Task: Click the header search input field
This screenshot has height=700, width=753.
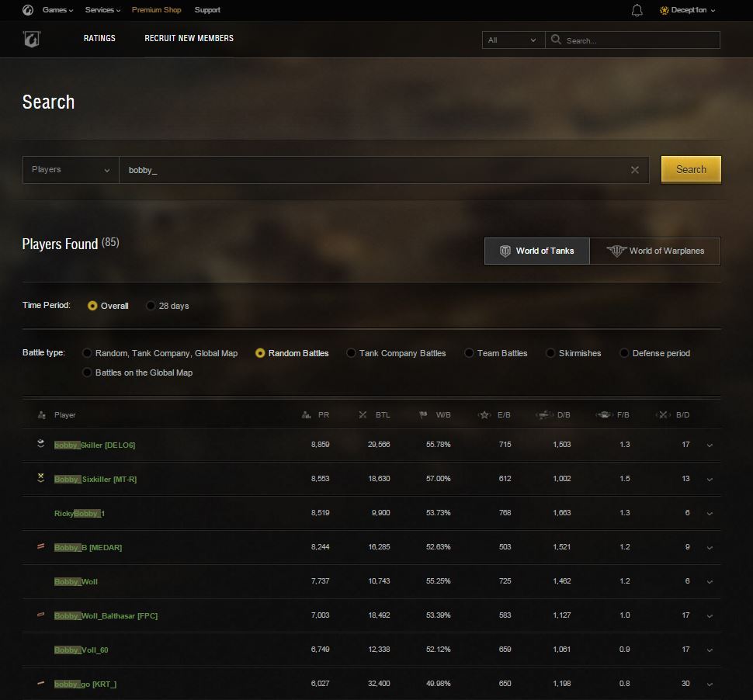Action: [640, 40]
